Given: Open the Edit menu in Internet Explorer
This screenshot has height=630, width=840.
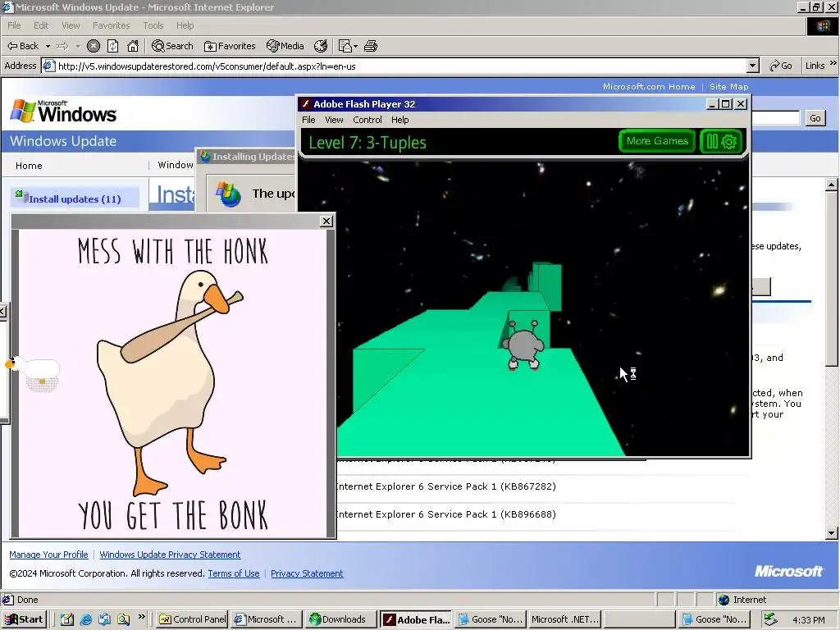Looking at the screenshot, I should click(41, 25).
